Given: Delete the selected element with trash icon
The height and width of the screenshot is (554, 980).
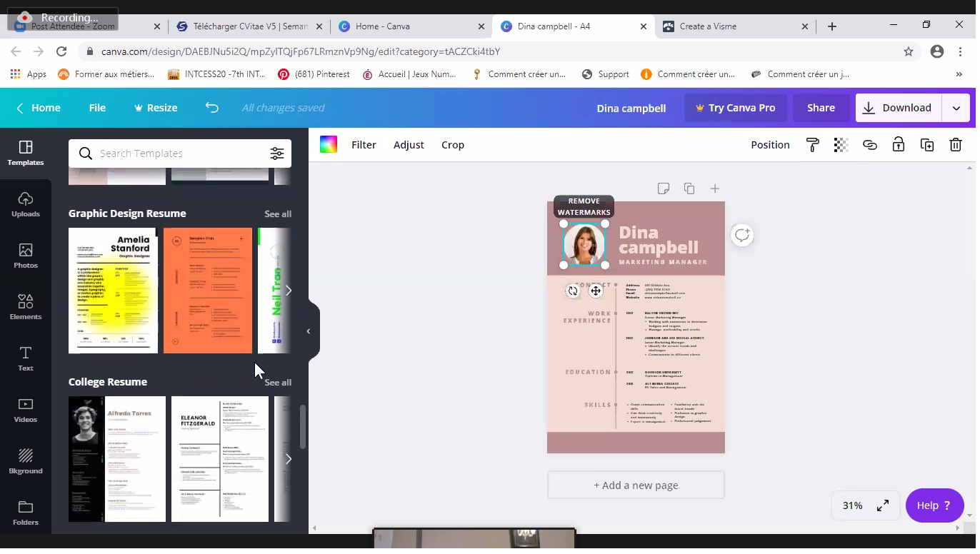Looking at the screenshot, I should [955, 145].
